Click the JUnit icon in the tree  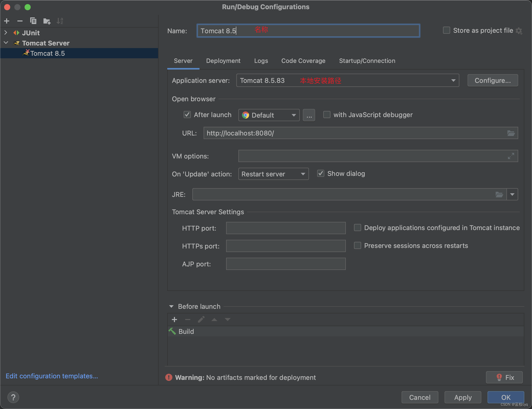pos(16,33)
